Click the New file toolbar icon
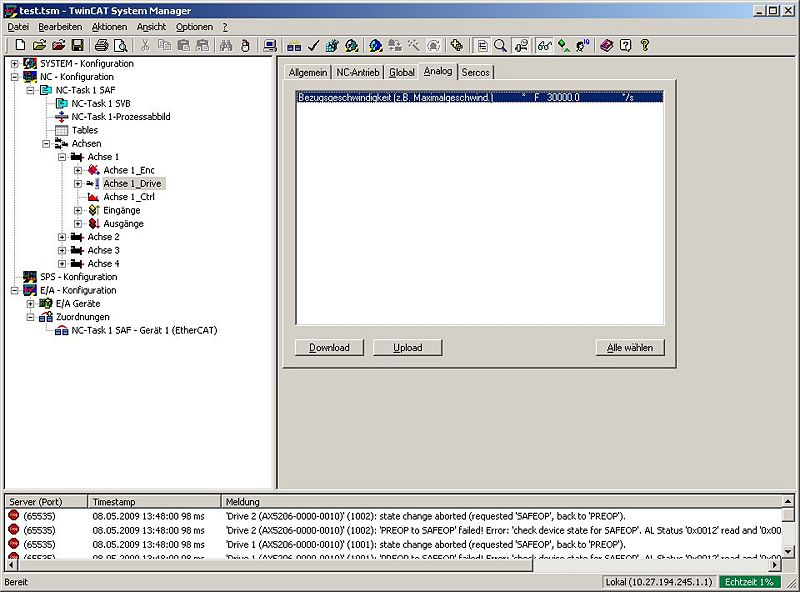800x592 pixels. 20,45
